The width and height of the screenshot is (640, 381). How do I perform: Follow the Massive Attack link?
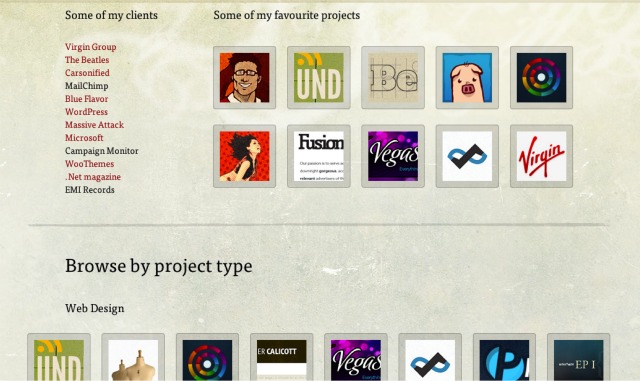[94, 125]
